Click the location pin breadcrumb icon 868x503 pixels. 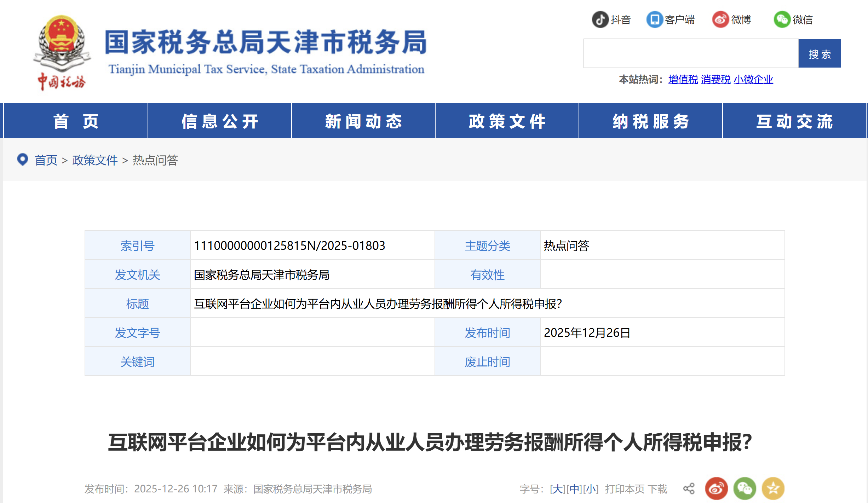(x=22, y=160)
